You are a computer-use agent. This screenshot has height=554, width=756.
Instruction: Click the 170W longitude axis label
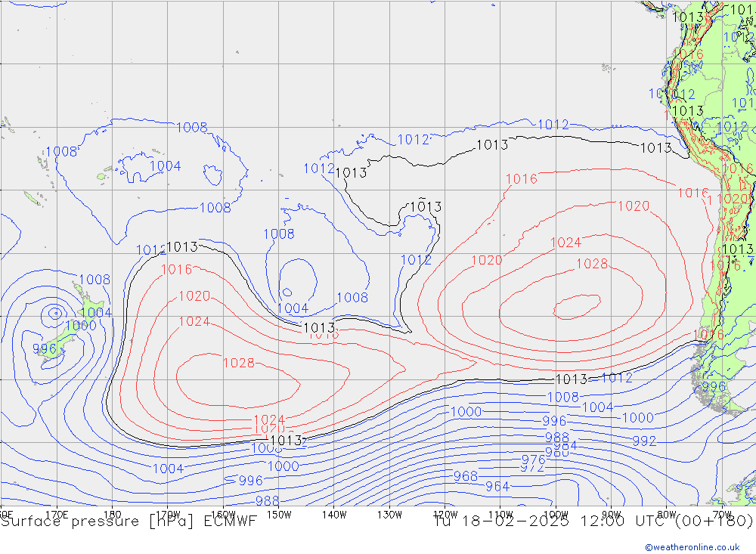pyautogui.click(x=168, y=514)
